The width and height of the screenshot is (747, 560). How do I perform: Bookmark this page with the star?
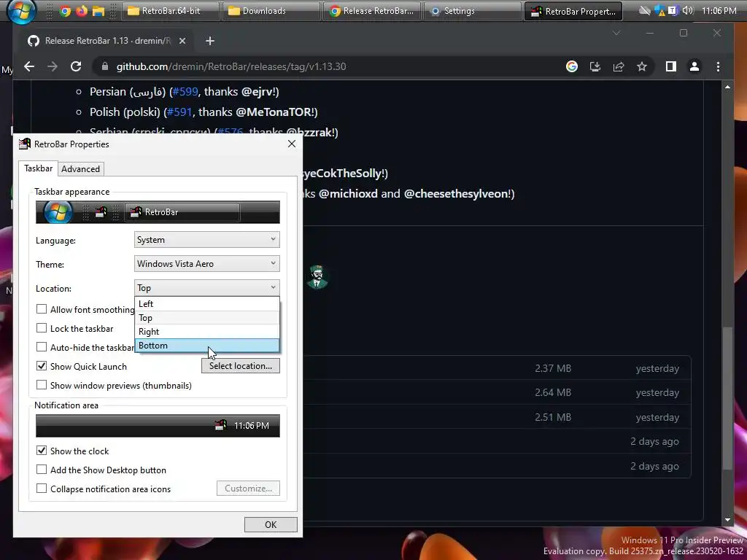pyautogui.click(x=642, y=66)
